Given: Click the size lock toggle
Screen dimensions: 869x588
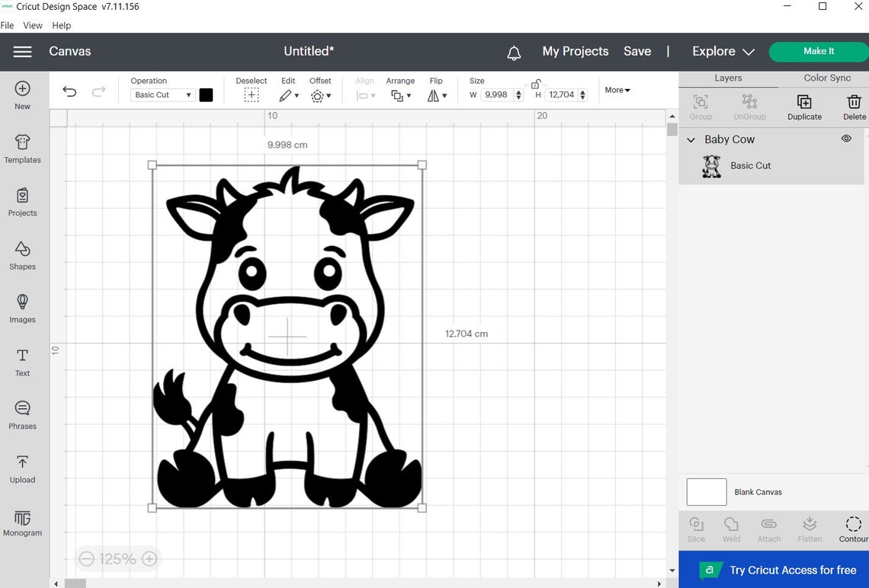Looking at the screenshot, I should click(x=536, y=84).
